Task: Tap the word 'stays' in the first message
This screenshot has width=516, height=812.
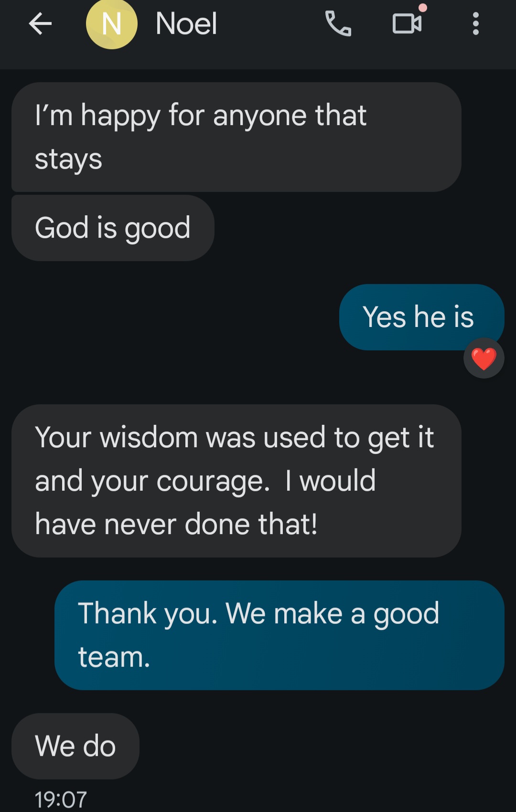Action: tap(68, 160)
